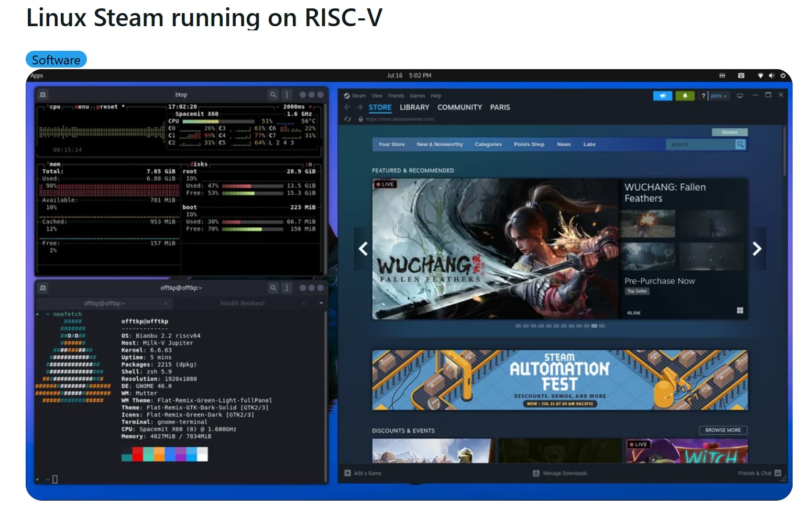Screen dimensions: 812x509
Task: Click the Steam back arrow
Action: pos(347,107)
